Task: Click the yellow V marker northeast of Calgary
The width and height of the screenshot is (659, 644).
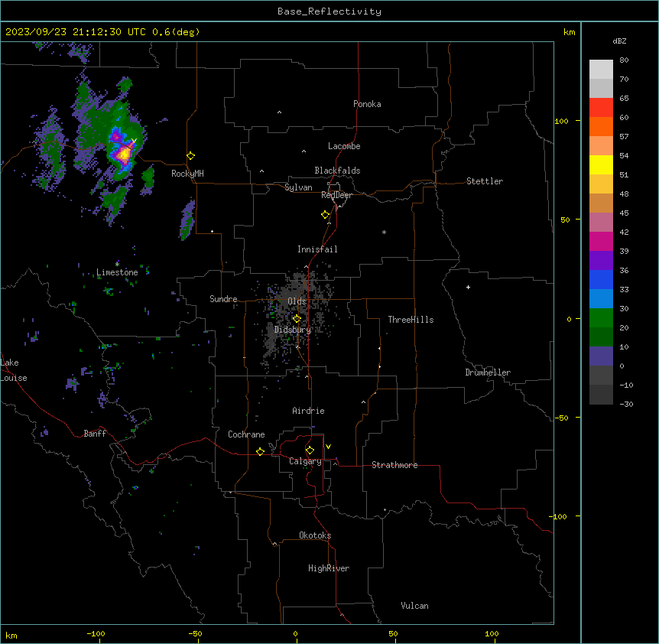Action: [328, 447]
